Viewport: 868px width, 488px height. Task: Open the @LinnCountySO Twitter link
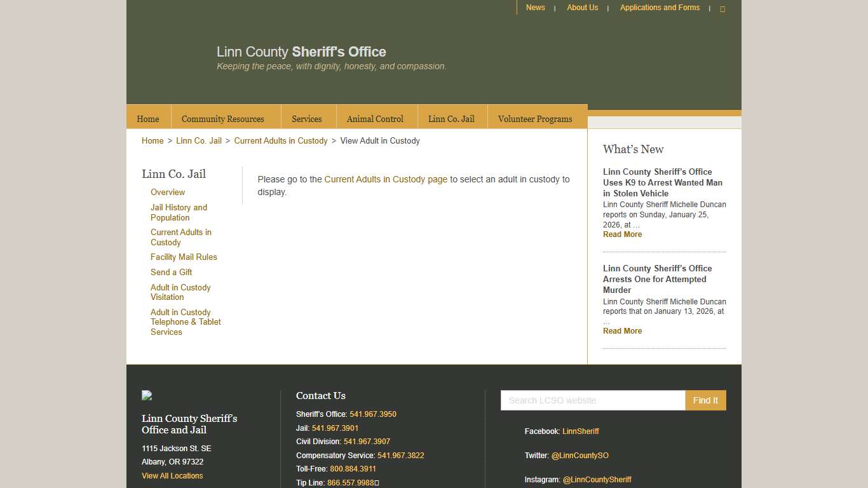click(580, 455)
